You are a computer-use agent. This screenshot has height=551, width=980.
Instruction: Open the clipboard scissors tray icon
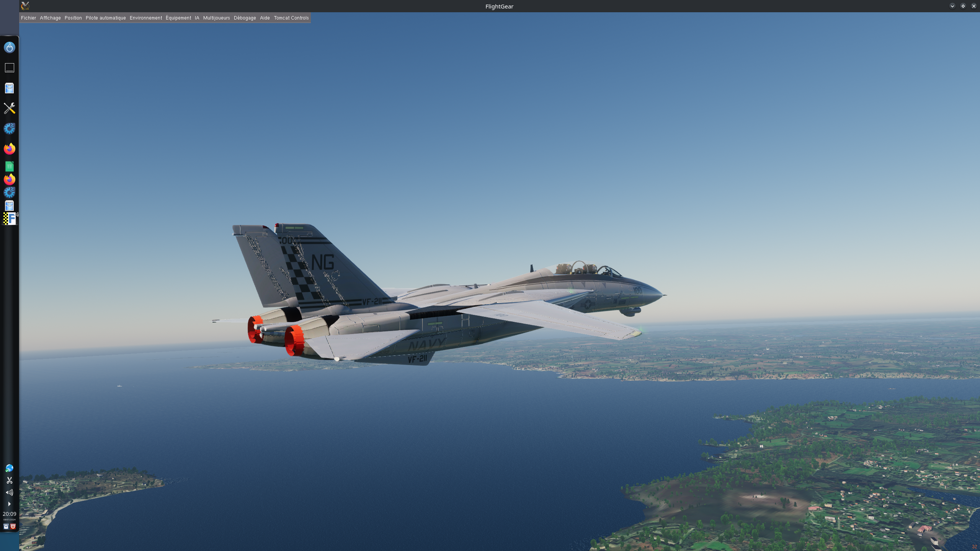tap(9, 480)
